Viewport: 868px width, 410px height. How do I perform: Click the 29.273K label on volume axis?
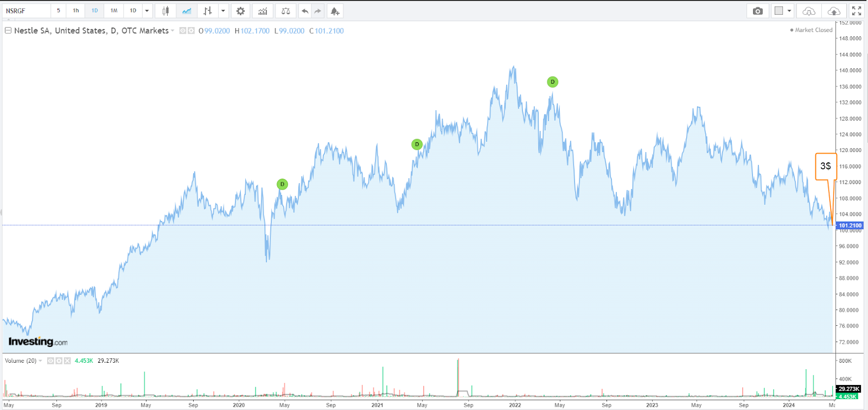[x=849, y=389]
